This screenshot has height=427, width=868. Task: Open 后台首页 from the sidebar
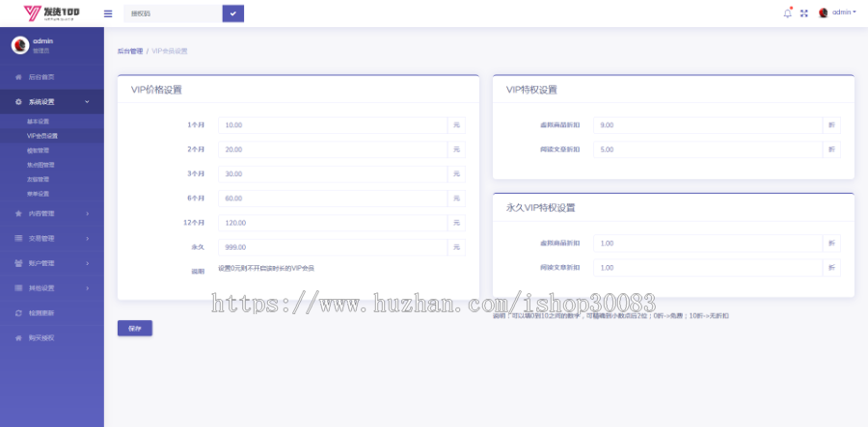point(41,76)
